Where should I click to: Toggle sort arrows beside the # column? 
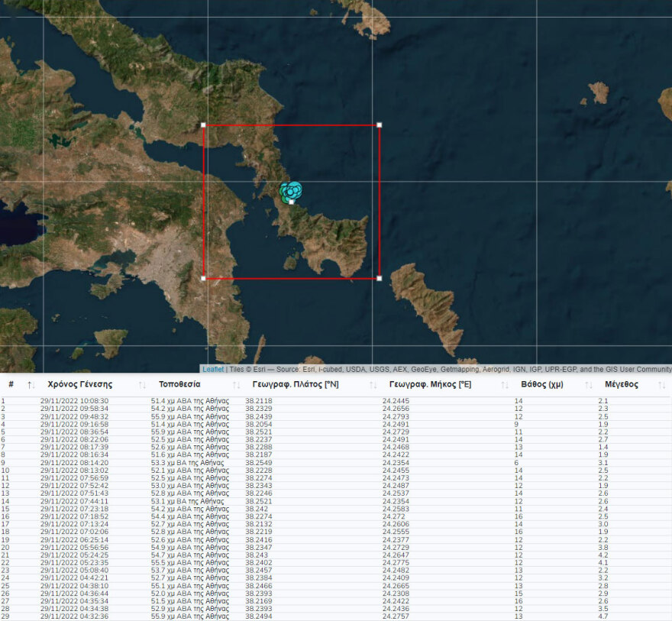coord(30,385)
